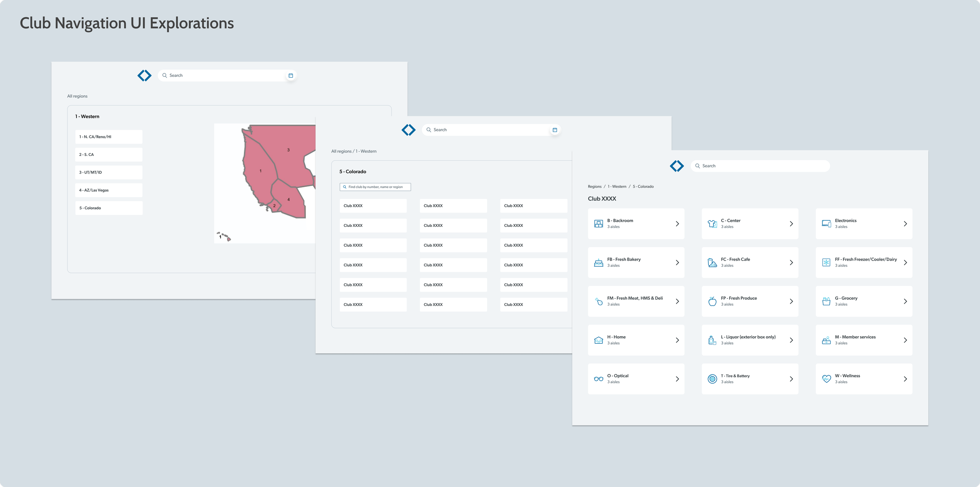This screenshot has width=980, height=487.
Task: Click calendar icon in the first search bar
Action: pos(290,76)
